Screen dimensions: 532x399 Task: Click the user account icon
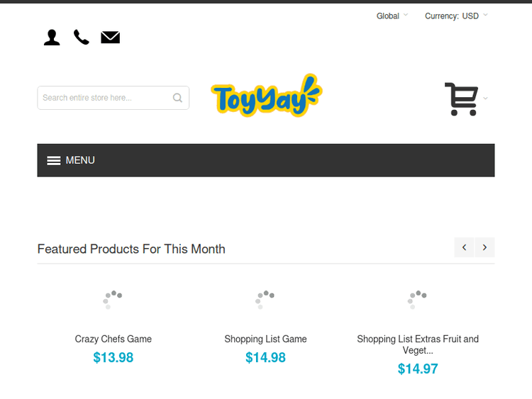52,38
